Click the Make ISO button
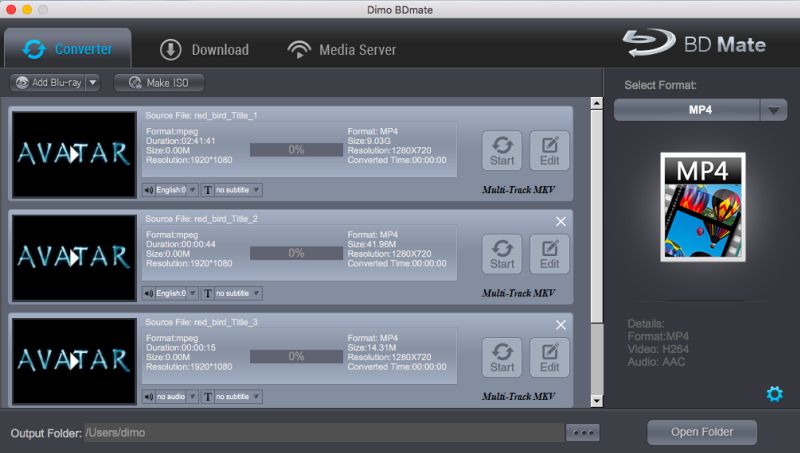800x453 pixels. 159,83
